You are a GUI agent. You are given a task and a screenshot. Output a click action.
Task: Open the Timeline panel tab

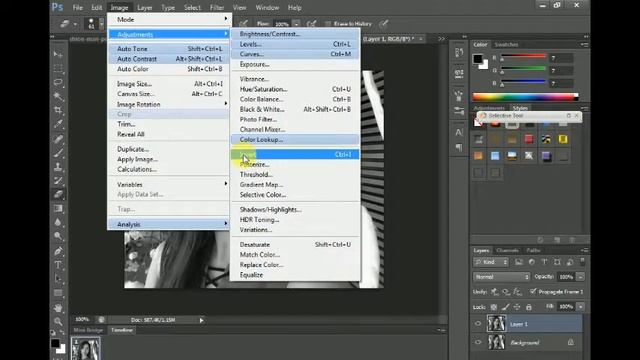(x=122, y=330)
